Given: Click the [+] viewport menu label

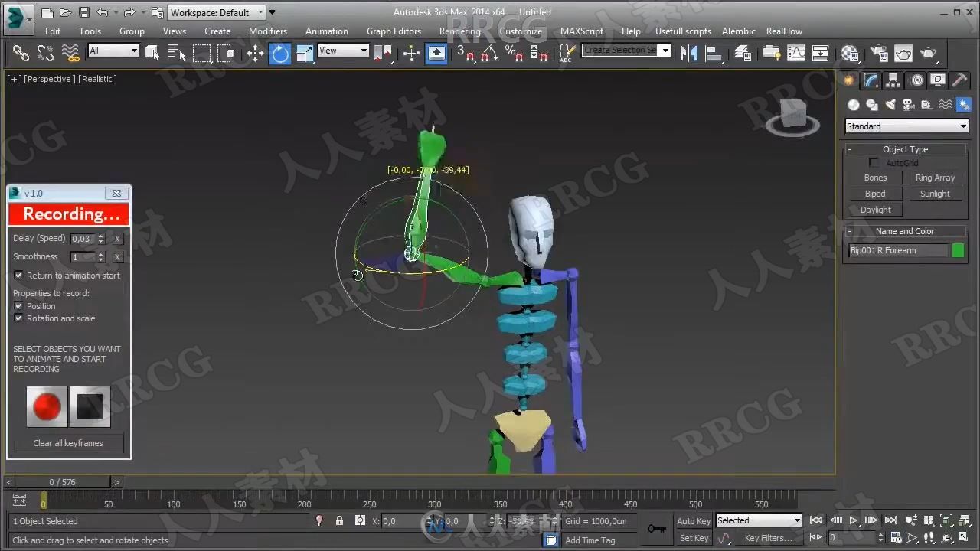Looking at the screenshot, I should point(14,79).
